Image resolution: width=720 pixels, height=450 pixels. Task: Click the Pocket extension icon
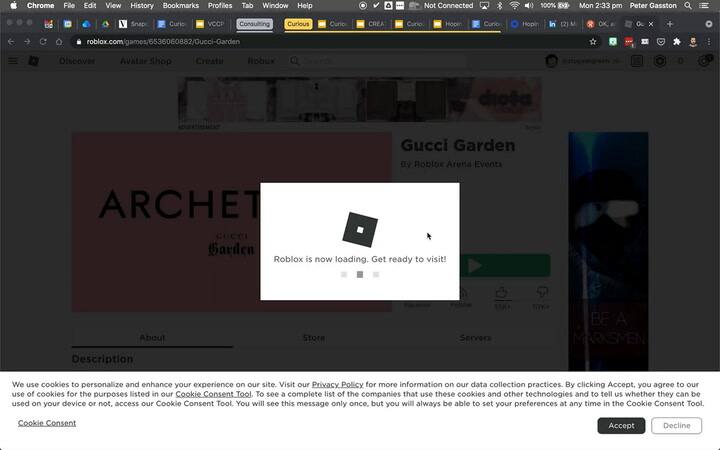coord(661,42)
